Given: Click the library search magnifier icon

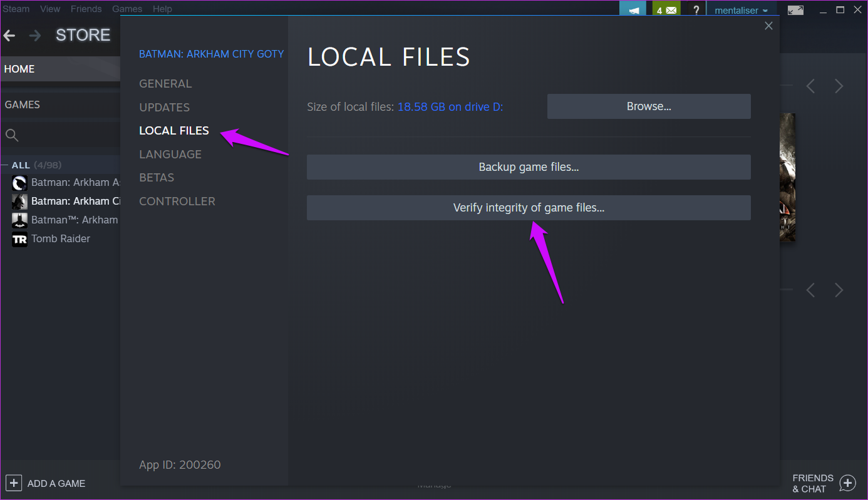Looking at the screenshot, I should (x=12, y=135).
